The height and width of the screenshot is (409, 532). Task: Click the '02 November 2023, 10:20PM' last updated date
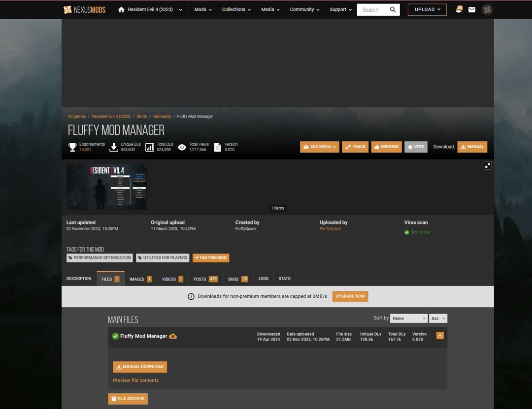[x=92, y=229]
